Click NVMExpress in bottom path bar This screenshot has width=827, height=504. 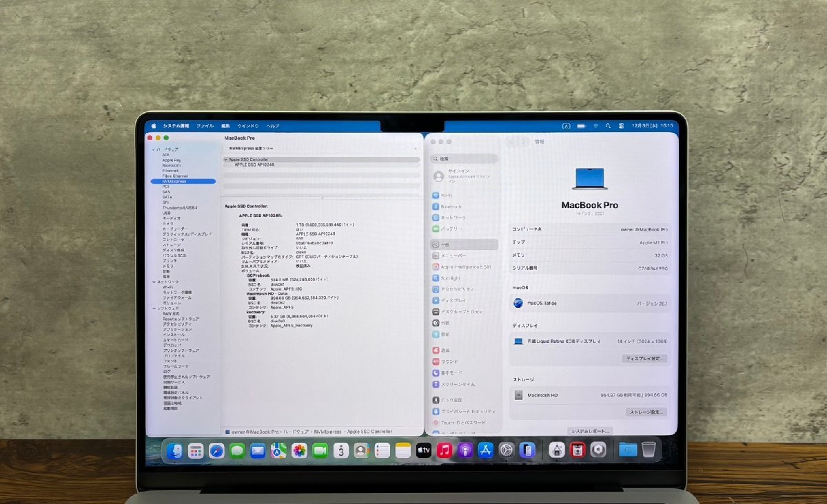[x=327, y=431]
